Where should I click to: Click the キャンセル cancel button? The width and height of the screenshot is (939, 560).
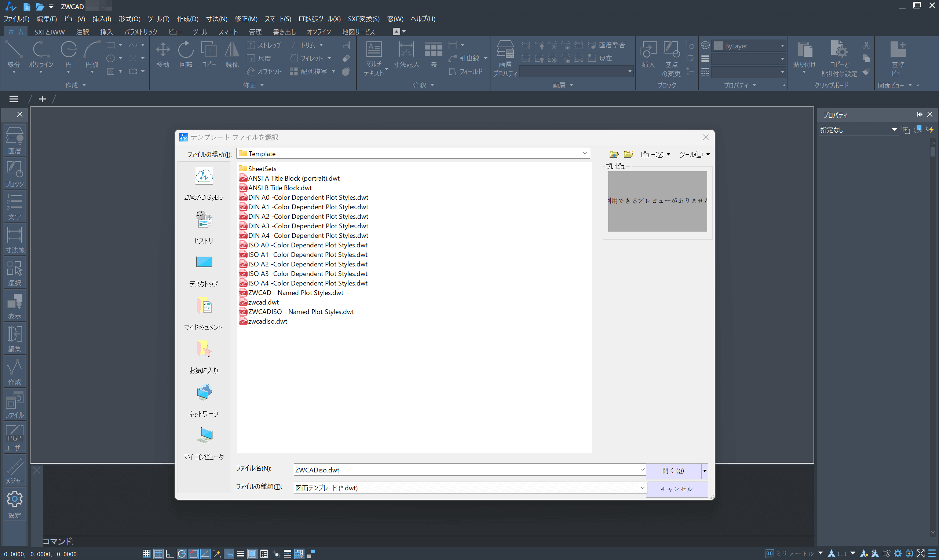click(x=677, y=489)
